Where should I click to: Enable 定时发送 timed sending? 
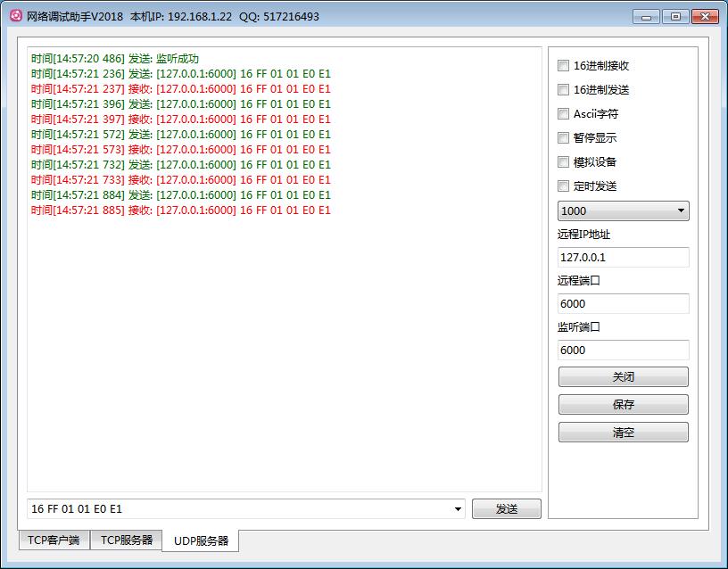(563, 186)
